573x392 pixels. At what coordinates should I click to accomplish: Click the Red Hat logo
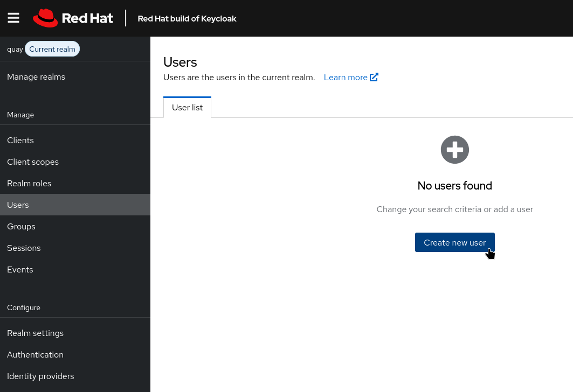(x=73, y=18)
